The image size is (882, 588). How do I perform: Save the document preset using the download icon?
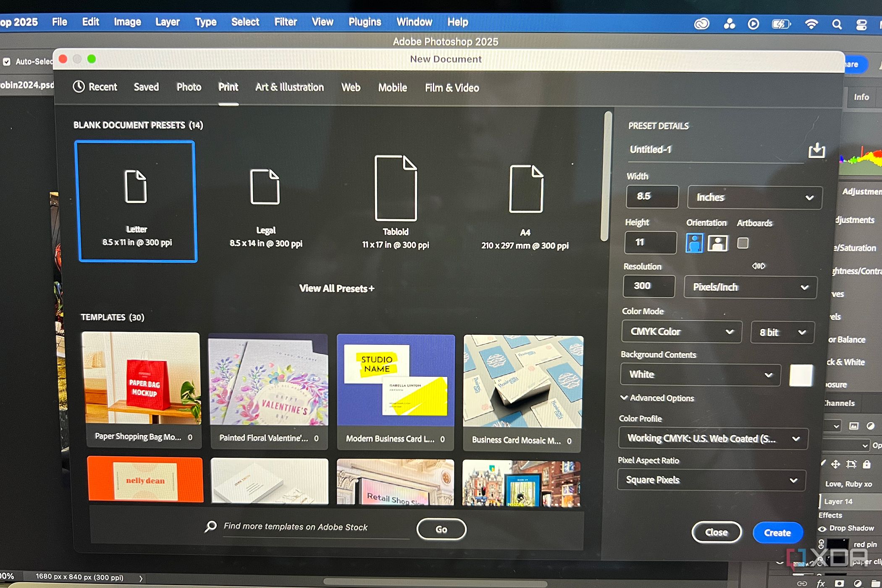coord(816,150)
